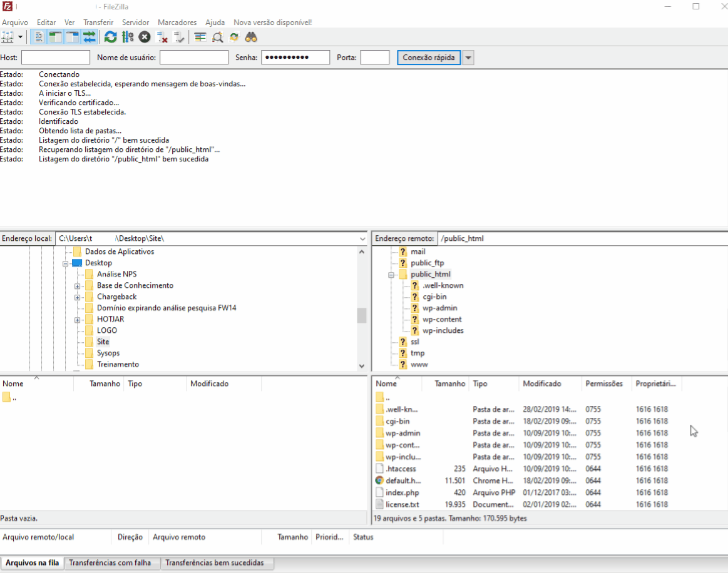The image size is (728, 573).
Task: Collapse the remote public_html node
Action: pyautogui.click(x=391, y=275)
